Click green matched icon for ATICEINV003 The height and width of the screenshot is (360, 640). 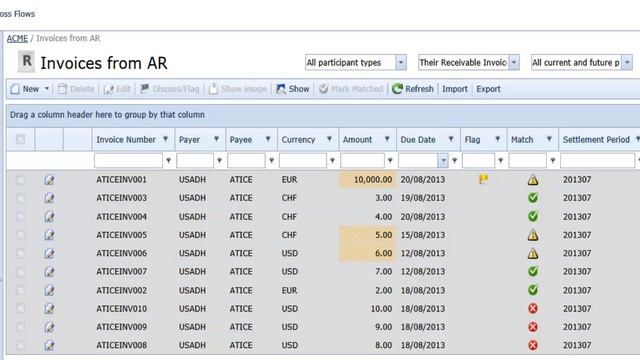click(533, 198)
